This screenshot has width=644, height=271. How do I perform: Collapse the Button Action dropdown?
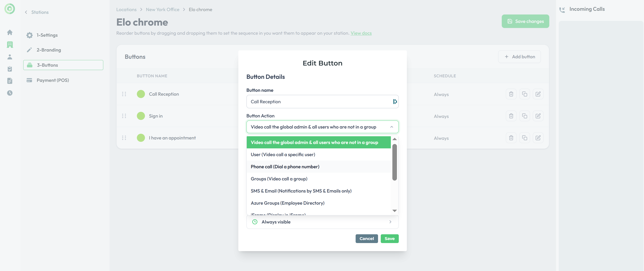[x=392, y=127]
